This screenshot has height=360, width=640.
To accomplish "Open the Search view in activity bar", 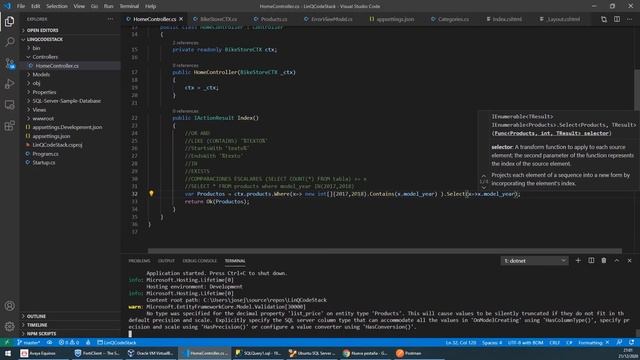I will click(x=9, y=42).
